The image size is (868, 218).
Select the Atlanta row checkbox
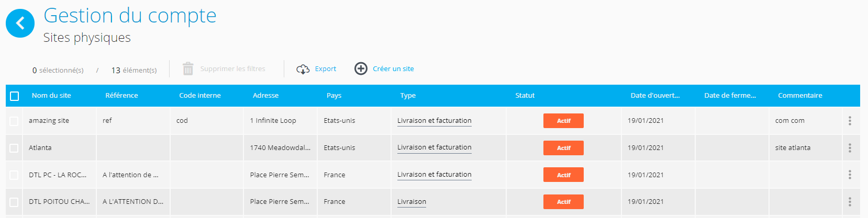click(x=14, y=148)
